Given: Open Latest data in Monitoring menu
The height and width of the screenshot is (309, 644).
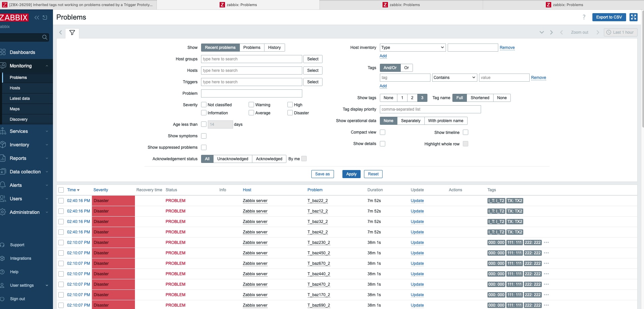Looking at the screenshot, I should (x=20, y=99).
